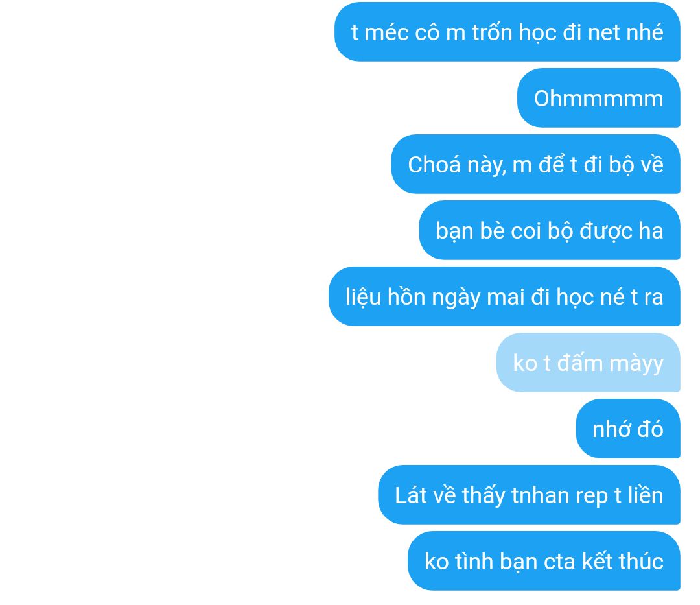Tap the faded 'ko t đấm màyy' bubble
700x605 pixels.
pyautogui.click(x=589, y=362)
